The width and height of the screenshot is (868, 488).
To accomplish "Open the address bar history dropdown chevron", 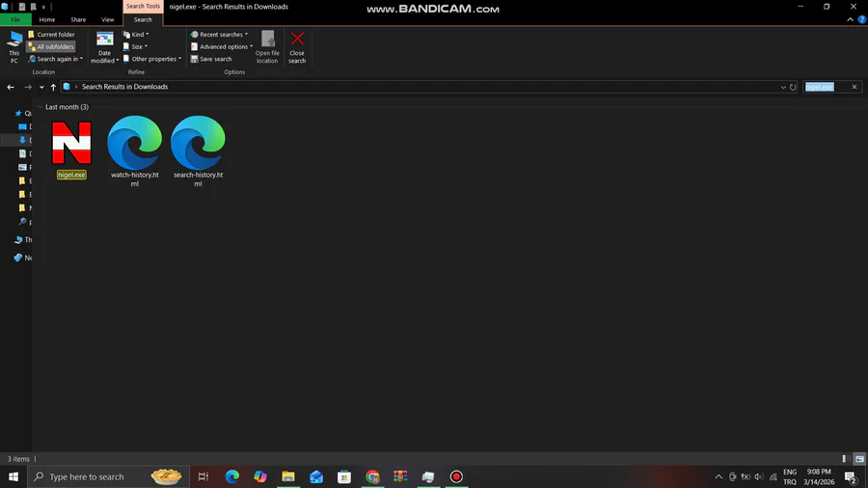I will (x=783, y=87).
